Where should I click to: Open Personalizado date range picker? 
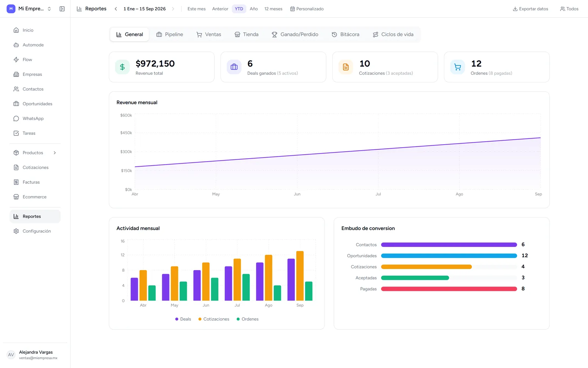point(307,9)
